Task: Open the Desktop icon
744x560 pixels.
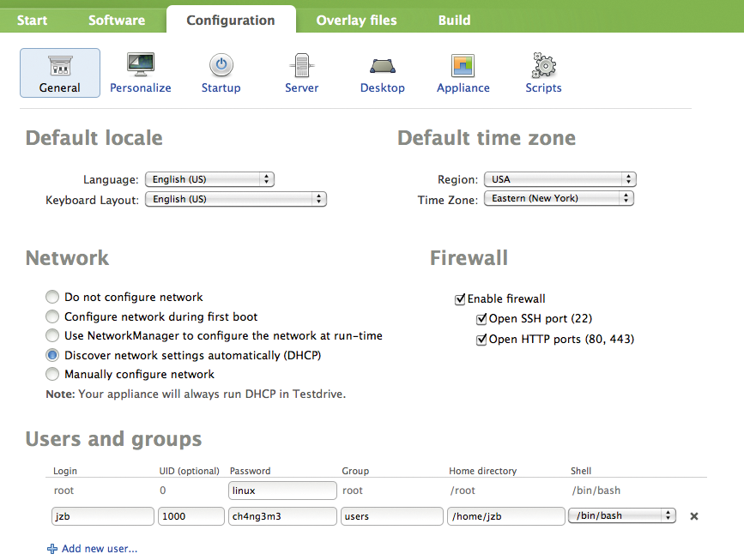Action: tap(383, 66)
